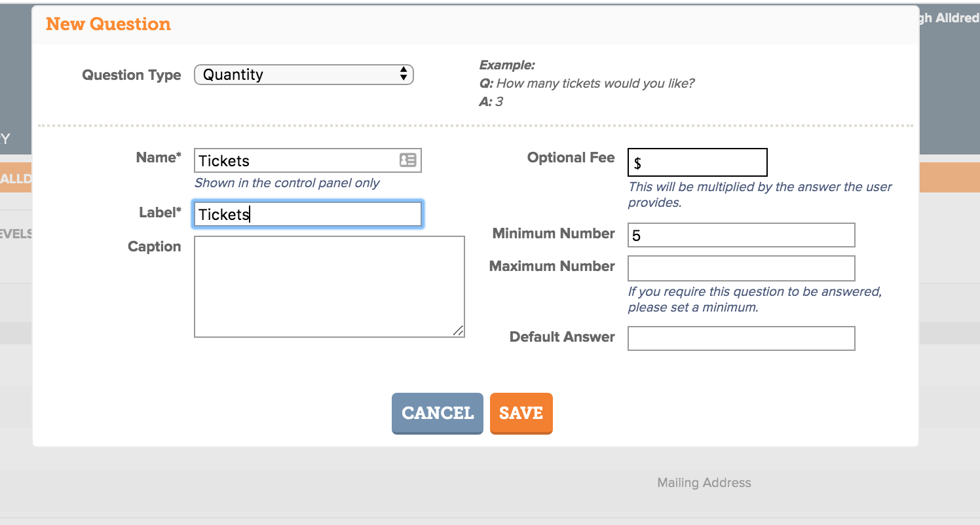Image resolution: width=980 pixels, height=525 pixels.
Task: Click the Caption box resize handle
Action: pyautogui.click(x=459, y=331)
